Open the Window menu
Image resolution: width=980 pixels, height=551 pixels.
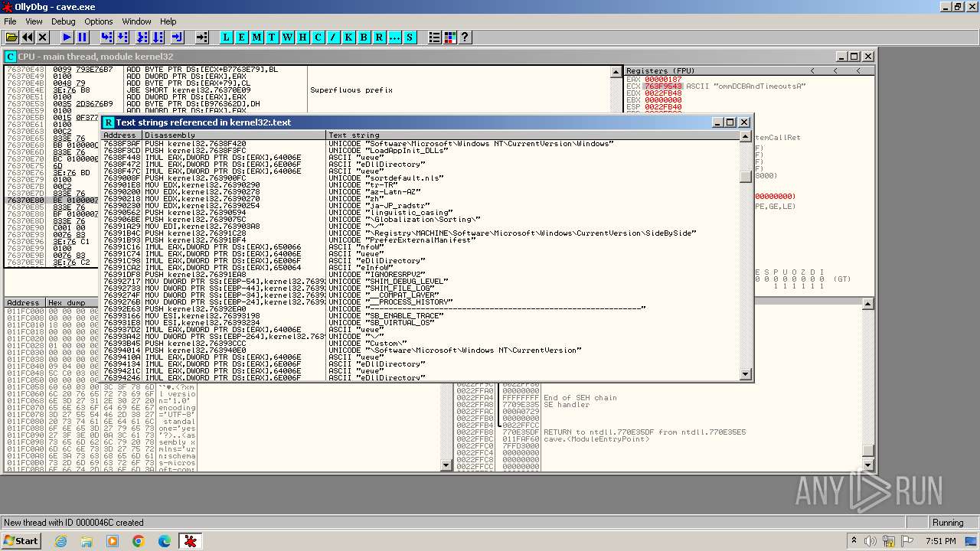click(137, 21)
